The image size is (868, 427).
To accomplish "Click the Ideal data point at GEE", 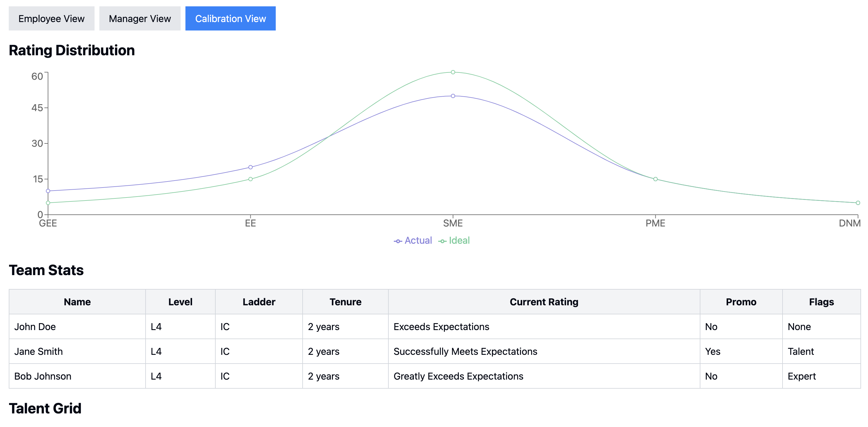I will tap(48, 203).
